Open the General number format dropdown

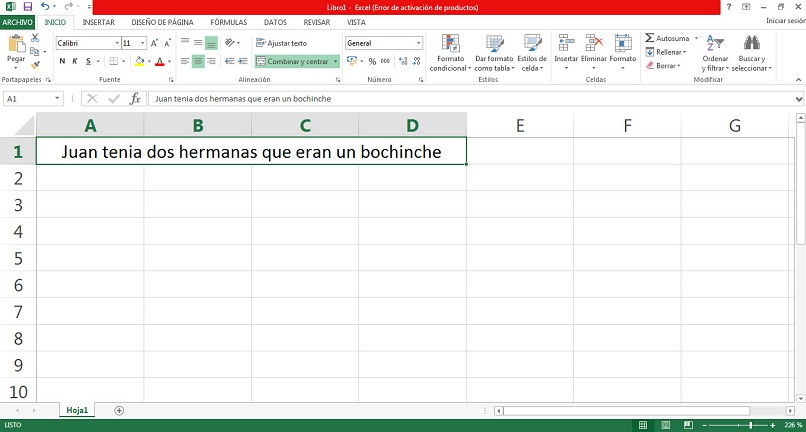click(419, 43)
